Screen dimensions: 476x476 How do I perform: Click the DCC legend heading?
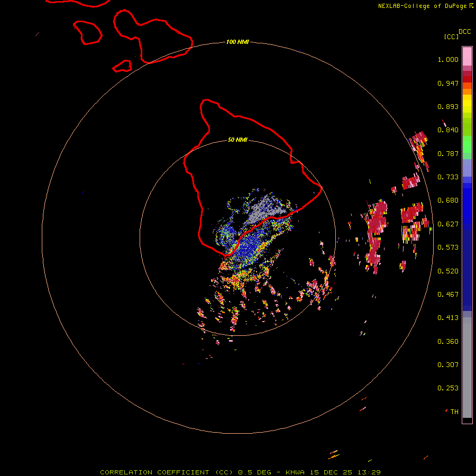point(464,32)
